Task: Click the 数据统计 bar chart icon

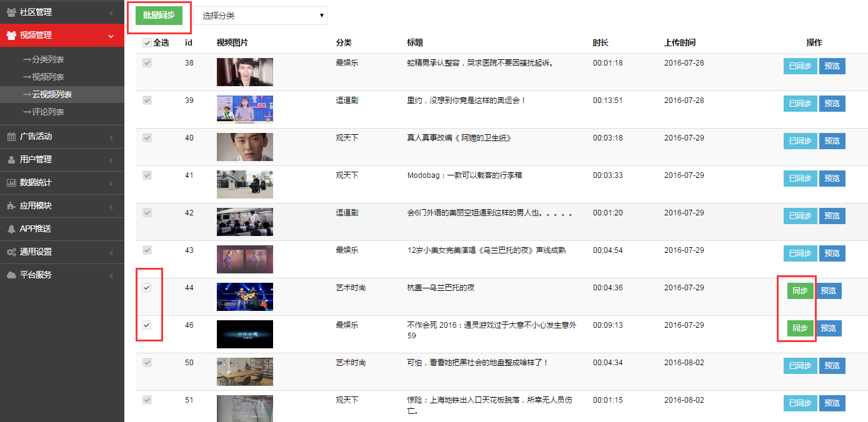Action: click(11, 183)
